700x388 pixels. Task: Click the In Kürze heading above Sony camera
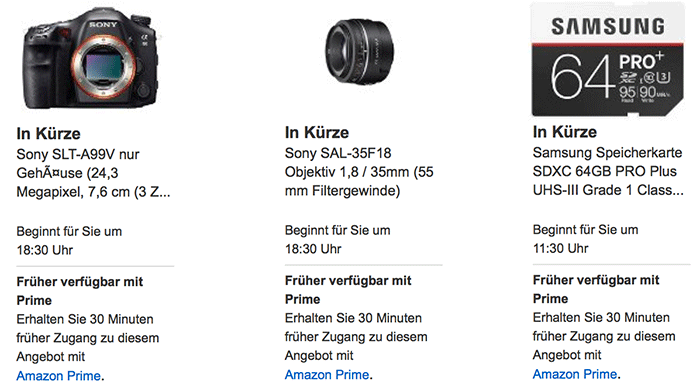[48, 134]
